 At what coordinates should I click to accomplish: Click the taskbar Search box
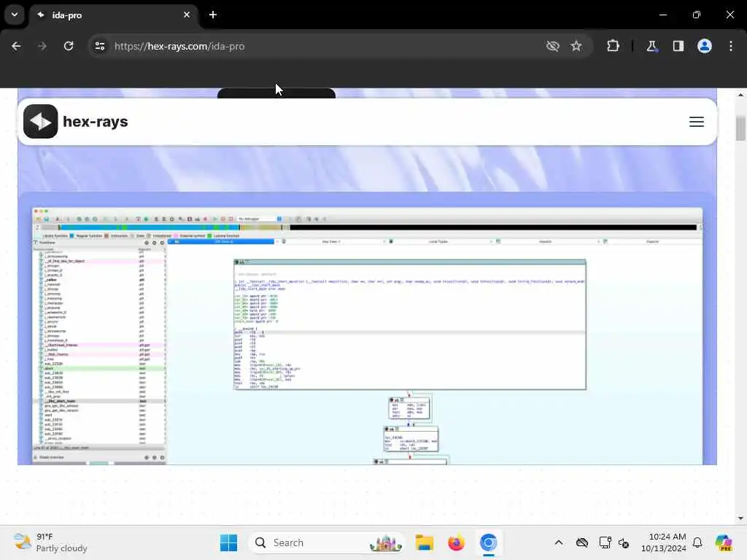[x=327, y=542]
